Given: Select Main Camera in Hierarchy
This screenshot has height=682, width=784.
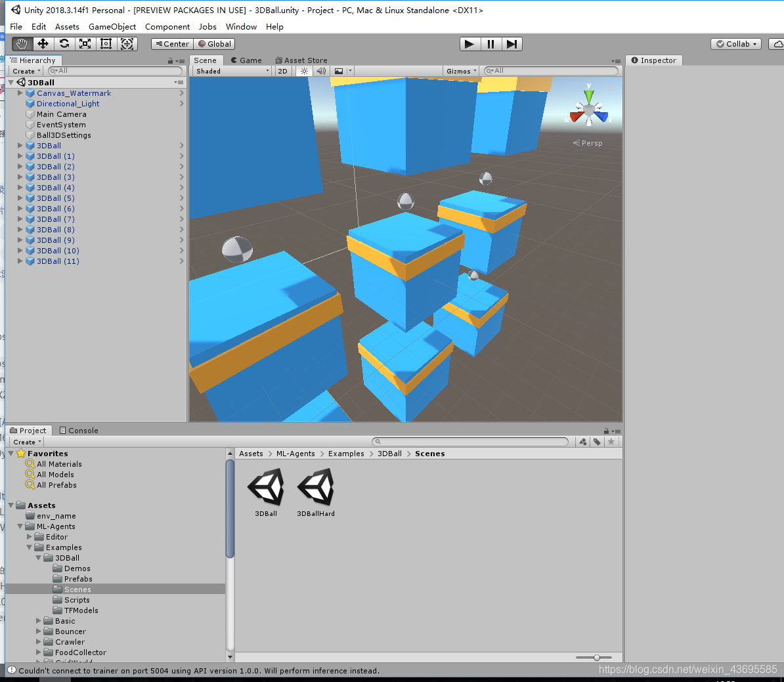Looking at the screenshot, I should tap(61, 114).
